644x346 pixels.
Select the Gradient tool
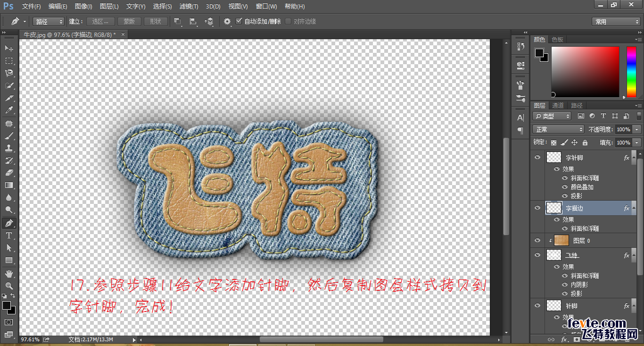pos(8,185)
